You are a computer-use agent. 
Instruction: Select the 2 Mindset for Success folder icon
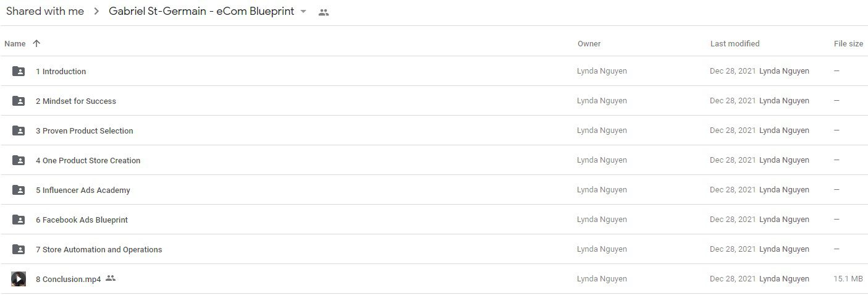pyautogui.click(x=19, y=101)
